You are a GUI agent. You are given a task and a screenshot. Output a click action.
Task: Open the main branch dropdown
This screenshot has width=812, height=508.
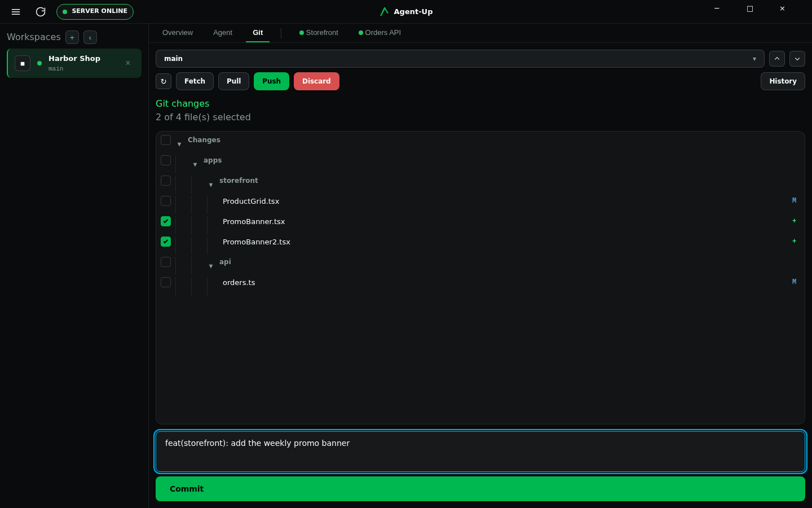pyautogui.click(x=460, y=59)
